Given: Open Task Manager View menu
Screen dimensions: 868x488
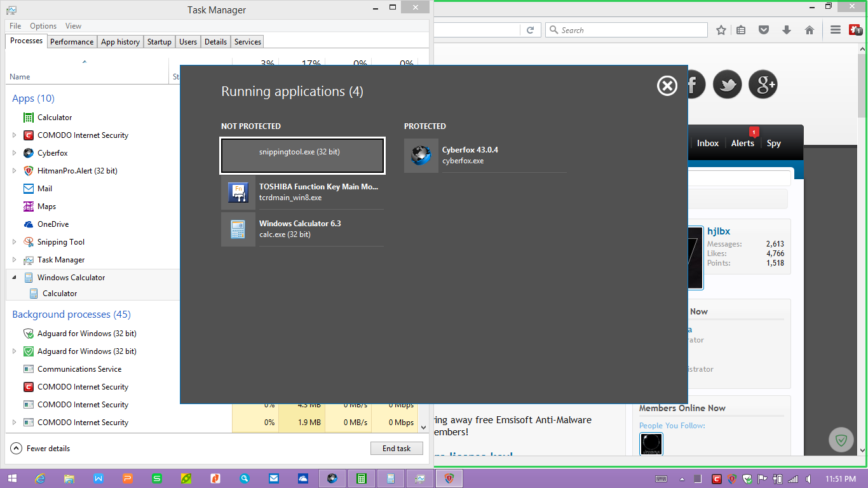Looking at the screenshot, I should (x=73, y=26).
